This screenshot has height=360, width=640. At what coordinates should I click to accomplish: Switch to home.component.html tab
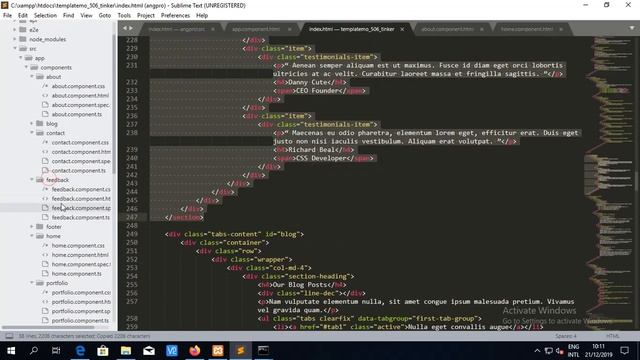527,29
